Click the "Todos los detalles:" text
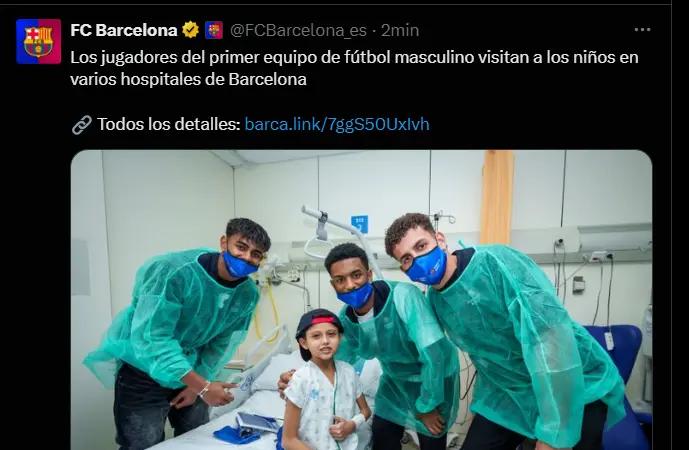The width and height of the screenshot is (689, 450). 169,124
